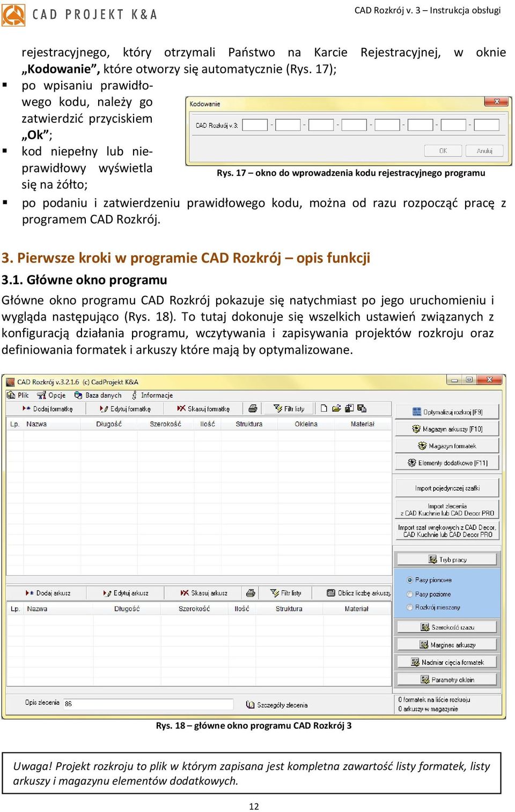Click the new project blank page icon
The height and width of the screenshot is (812, 515).
[324, 408]
